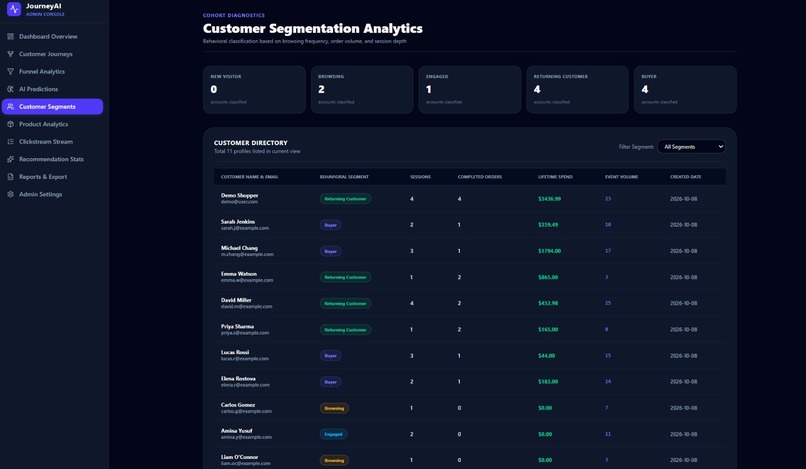Click the Customer Directory heading
Image resolution: width=806 pixels, height=469 pixels.
[x=251, y=143]
